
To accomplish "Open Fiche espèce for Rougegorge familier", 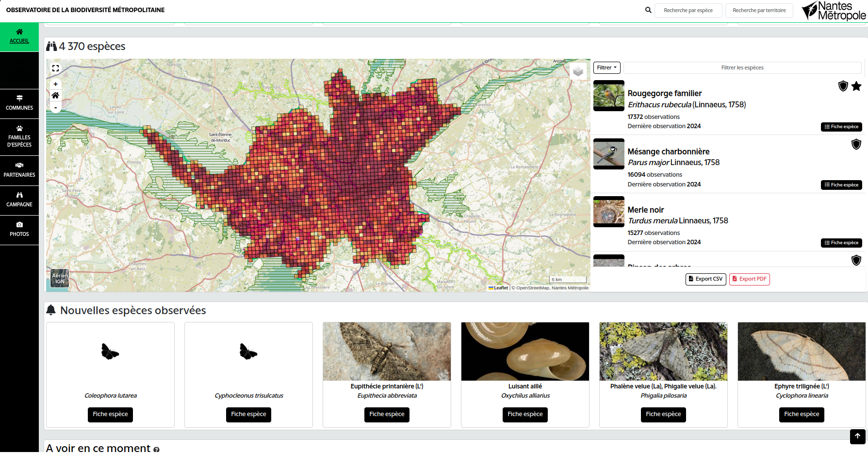I will (841, 127).
